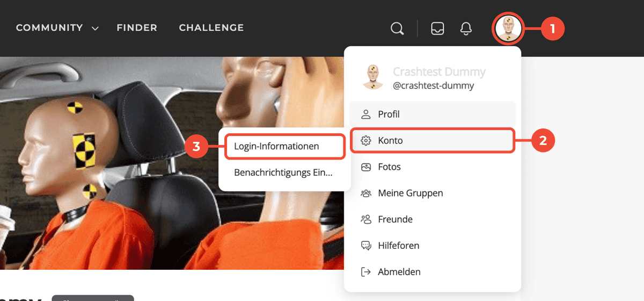Open the Community navigation item

[x=49, y=27]
